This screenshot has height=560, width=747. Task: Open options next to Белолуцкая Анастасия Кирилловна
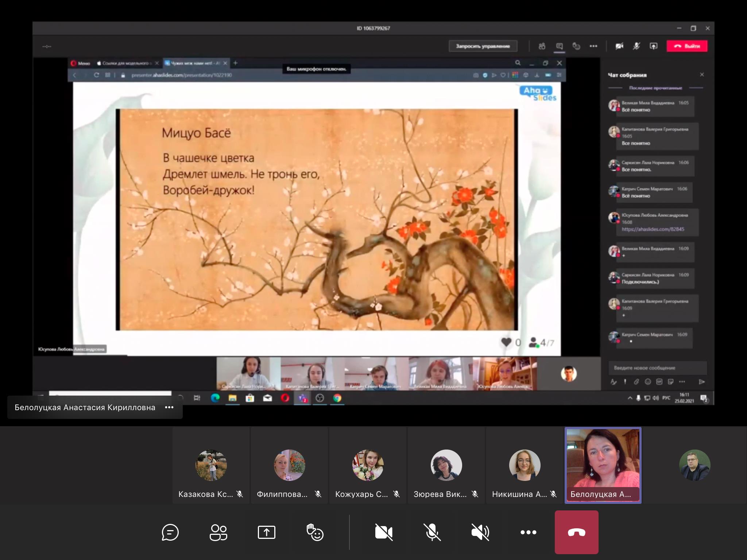(x=169, y=407)
